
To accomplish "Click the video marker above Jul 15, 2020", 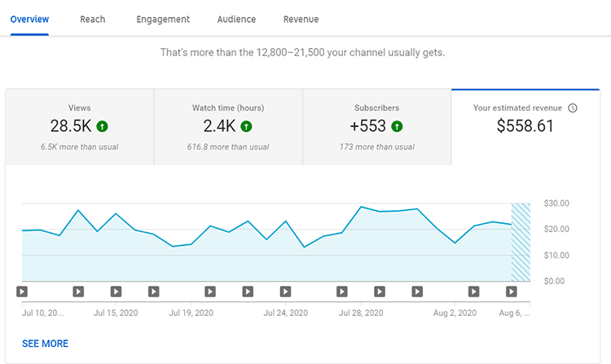I will (116, 291).
